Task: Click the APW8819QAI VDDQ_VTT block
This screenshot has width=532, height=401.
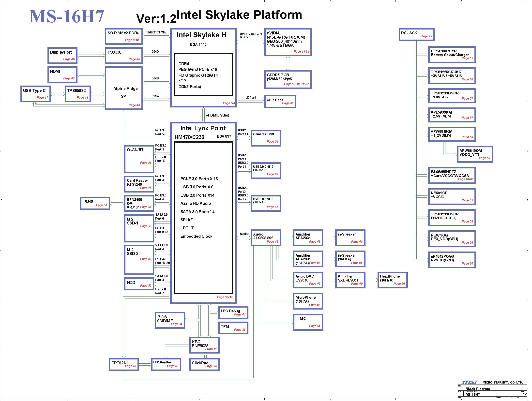Action: 475,154
